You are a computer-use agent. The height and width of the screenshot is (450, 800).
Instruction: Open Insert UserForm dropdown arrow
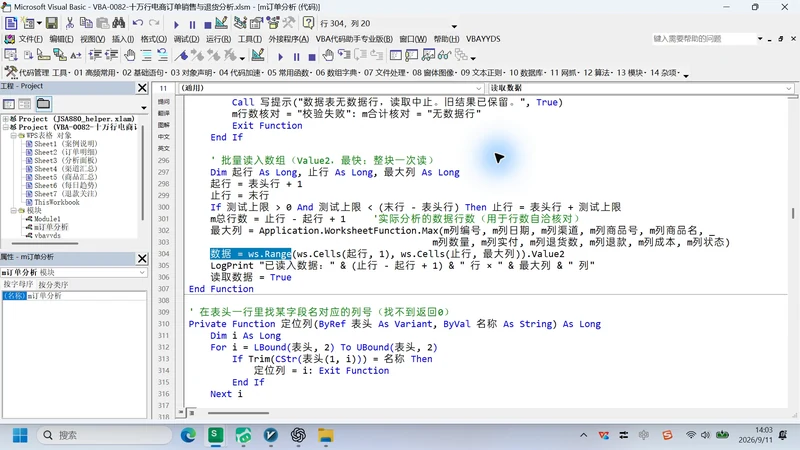click(39, 23)
